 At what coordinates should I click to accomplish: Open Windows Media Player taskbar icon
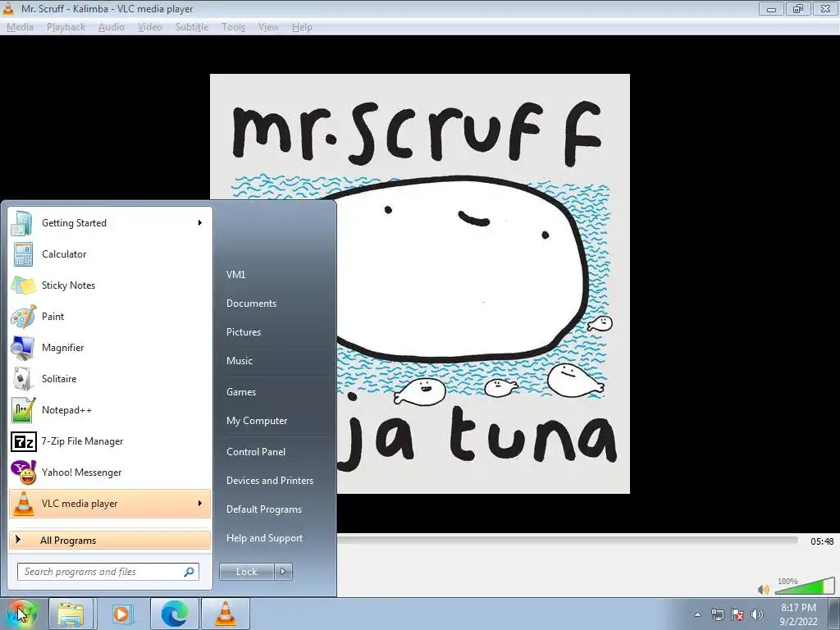(x=121, y=614)
